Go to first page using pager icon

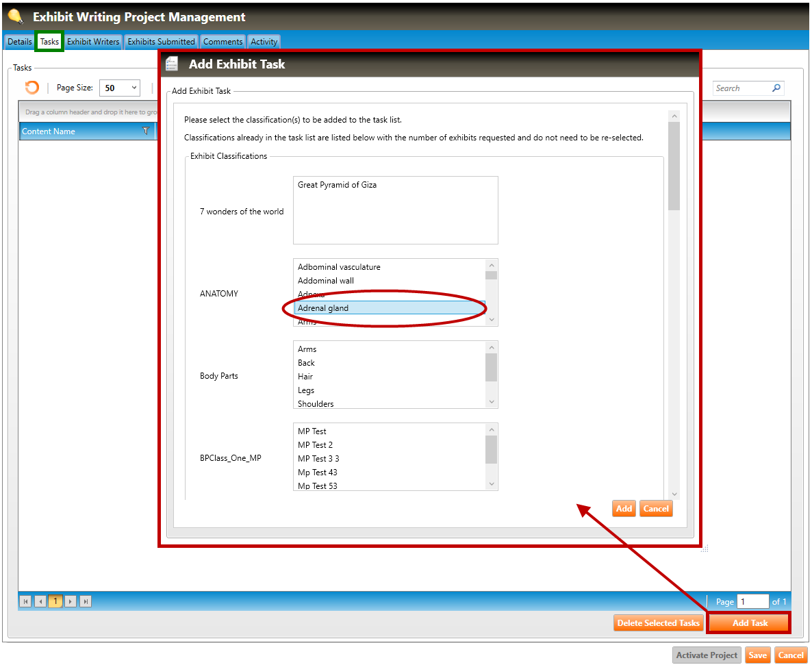25,601
